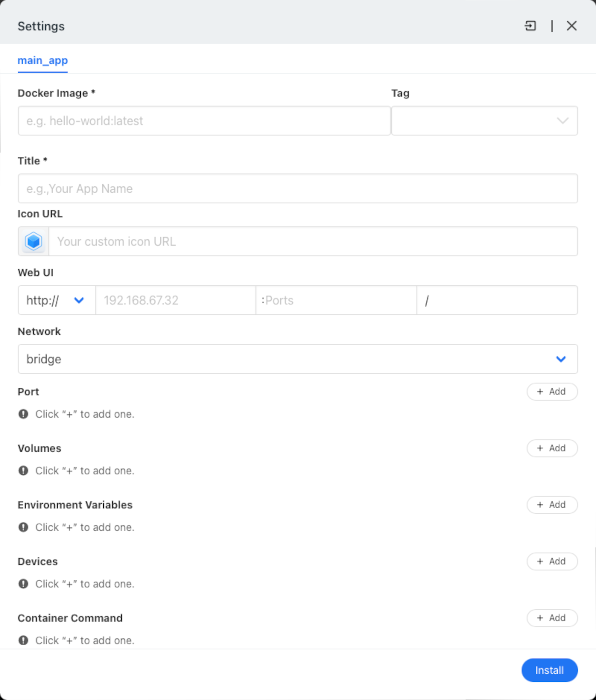Add a new Volumes entry
596x700 pixels.
tap(552, 448)
